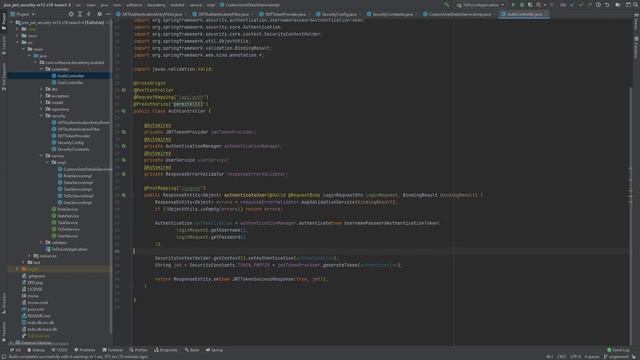Open the Problems tool window at the bottom
Image resolution: width=640 pixels, height=360 pixels.
tap(85, 350)
